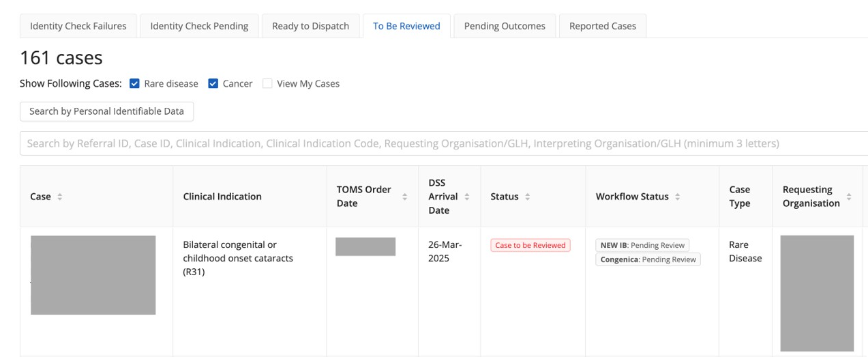Sort table by Case column icon
868x357 pixels.
coord(60,197)
